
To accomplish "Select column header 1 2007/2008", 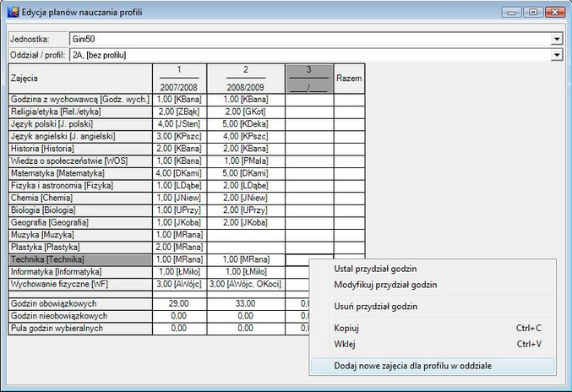I will coord(179,79).
